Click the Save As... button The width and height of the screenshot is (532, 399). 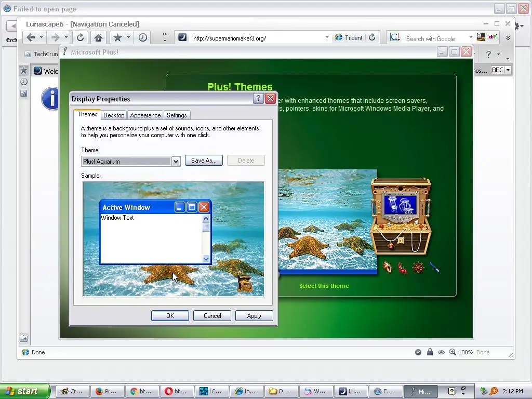tap(204, 161)
